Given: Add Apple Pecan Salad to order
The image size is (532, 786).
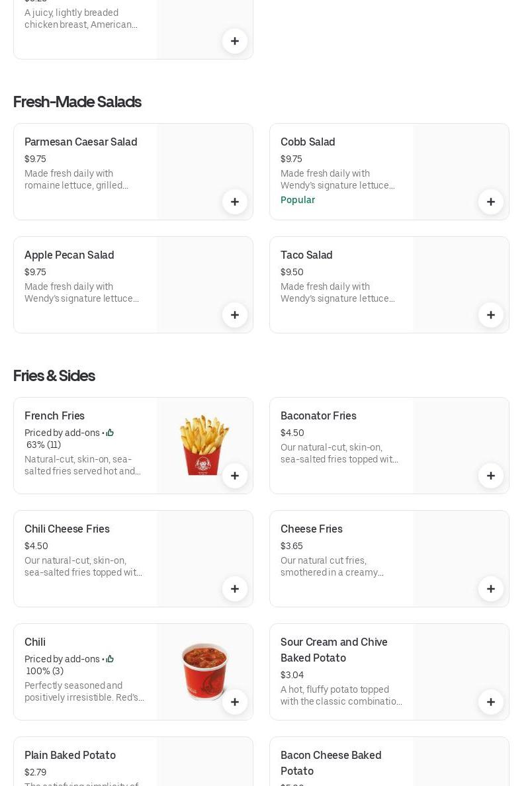Looking at the screenshot, I should [x=235, y=315].
